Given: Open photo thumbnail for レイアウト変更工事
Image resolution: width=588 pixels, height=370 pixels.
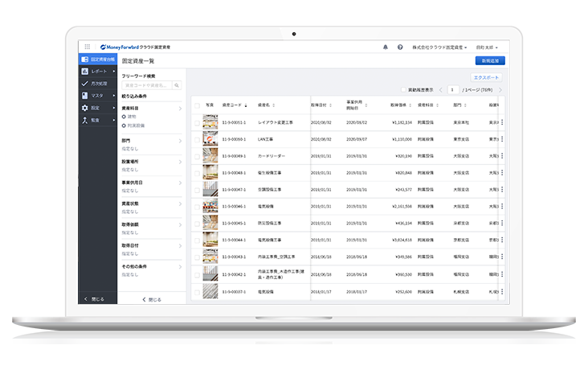Looking at the screenshot, I should click(x=210, y=122).
